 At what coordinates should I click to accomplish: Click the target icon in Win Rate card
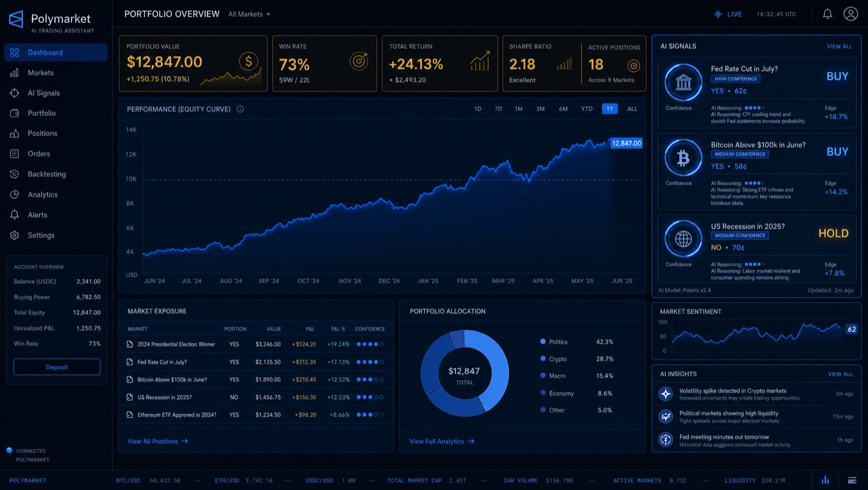(x=359, y=61)
